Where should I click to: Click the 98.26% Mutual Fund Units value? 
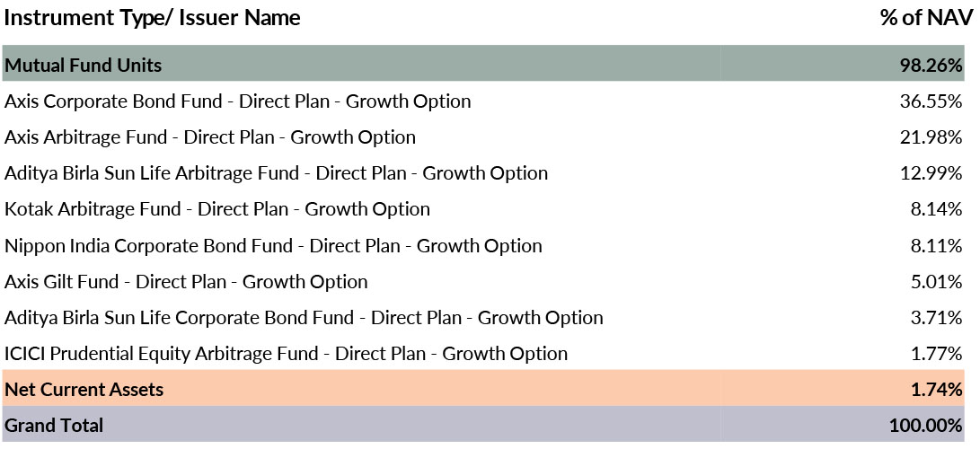point(931,66)
